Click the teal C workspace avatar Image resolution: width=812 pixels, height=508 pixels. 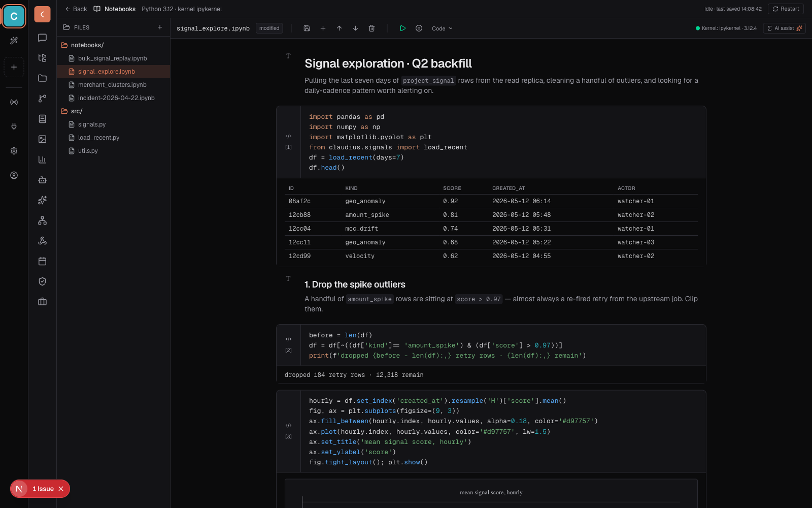pyautogui.click(x=14, y=16)
